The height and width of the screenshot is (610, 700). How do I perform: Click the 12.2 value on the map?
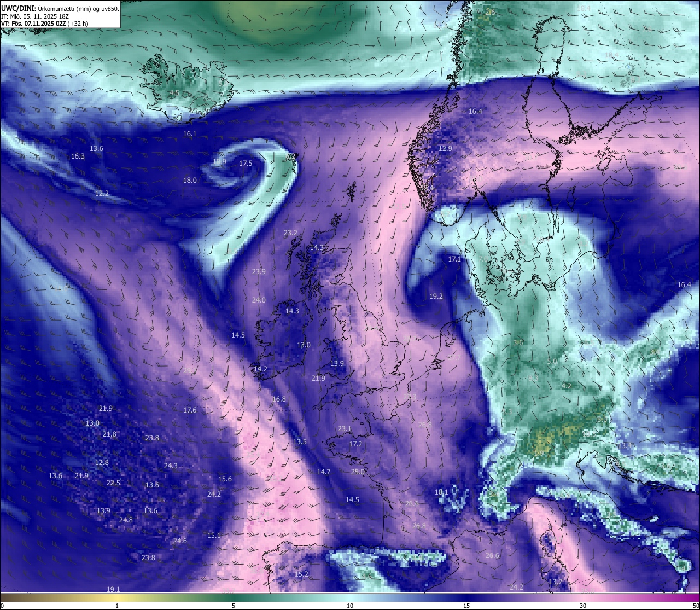[102, 193]
